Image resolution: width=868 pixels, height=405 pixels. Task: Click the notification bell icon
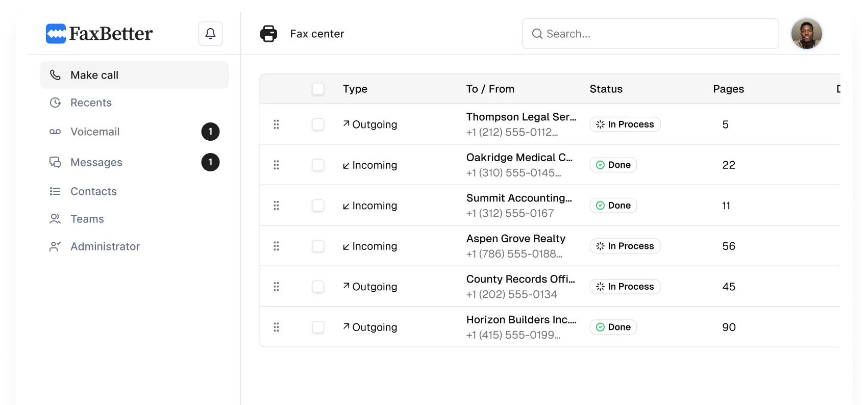(210, 34)
